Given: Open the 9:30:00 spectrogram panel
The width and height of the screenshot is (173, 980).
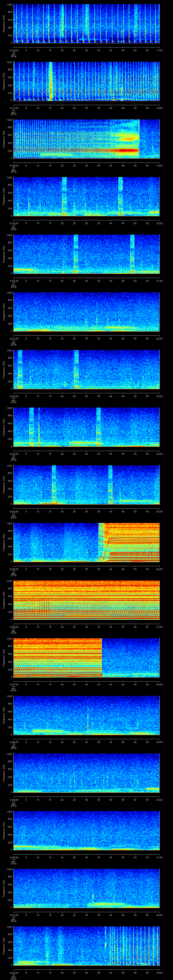Looking at the screenshot, I should pos(86,830).
